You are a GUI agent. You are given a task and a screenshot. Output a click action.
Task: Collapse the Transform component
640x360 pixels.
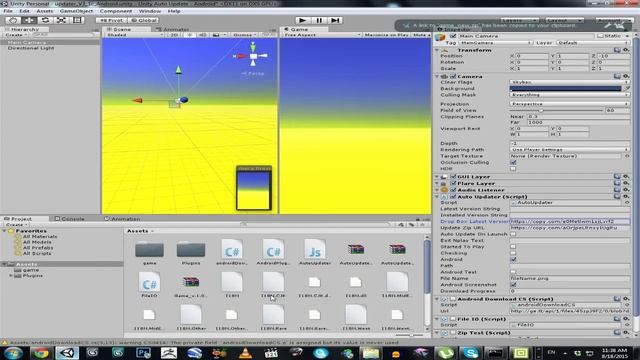[438, 50]
